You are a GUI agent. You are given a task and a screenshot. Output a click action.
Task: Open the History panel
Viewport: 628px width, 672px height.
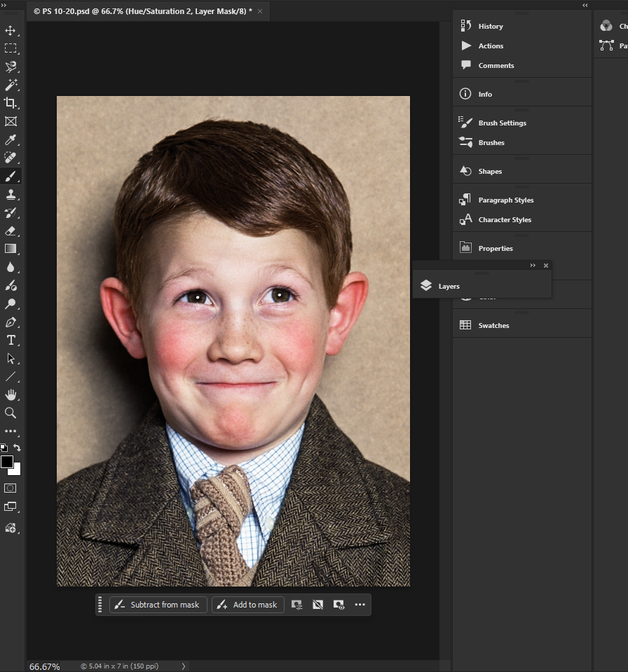click(490, 26)
